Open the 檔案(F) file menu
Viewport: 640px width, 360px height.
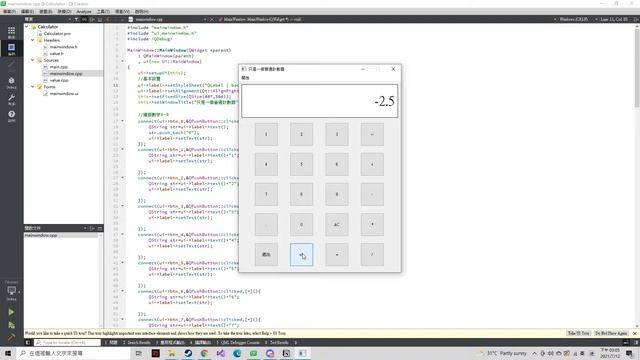click(9, 11)
